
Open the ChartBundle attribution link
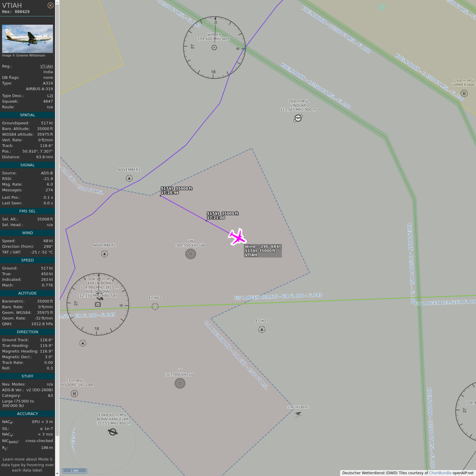tap(440, 473)
